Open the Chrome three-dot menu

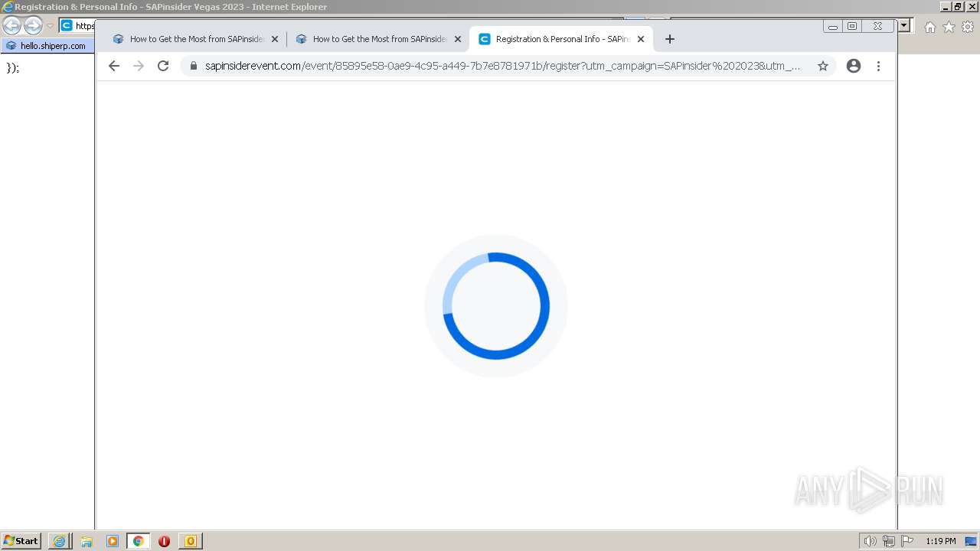click(x=878, y=66)
